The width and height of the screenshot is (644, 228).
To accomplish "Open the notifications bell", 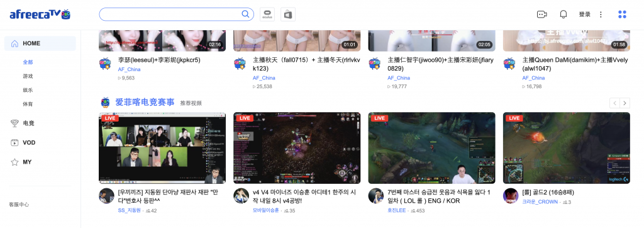I will tap(563, 14).
